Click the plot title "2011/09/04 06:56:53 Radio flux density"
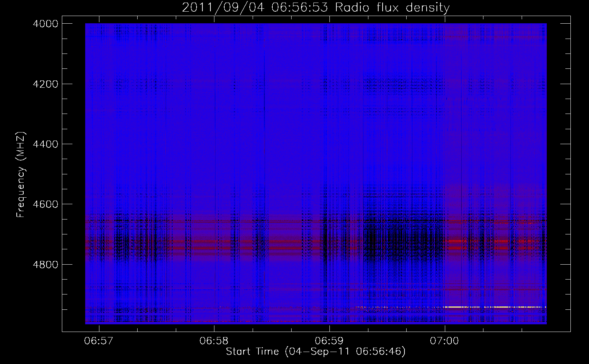Viewport: 589px width, 364px height. (x=316, y=7)
